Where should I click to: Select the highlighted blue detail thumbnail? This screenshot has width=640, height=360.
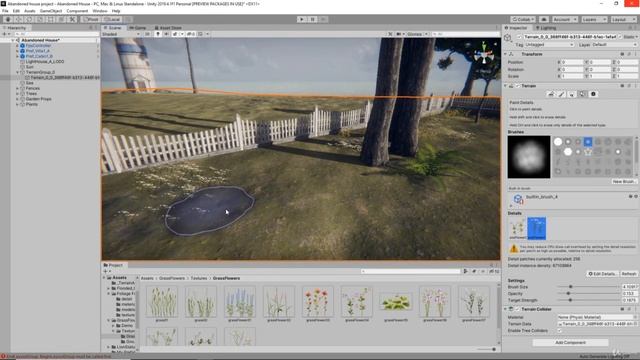[x=536, y=229]
